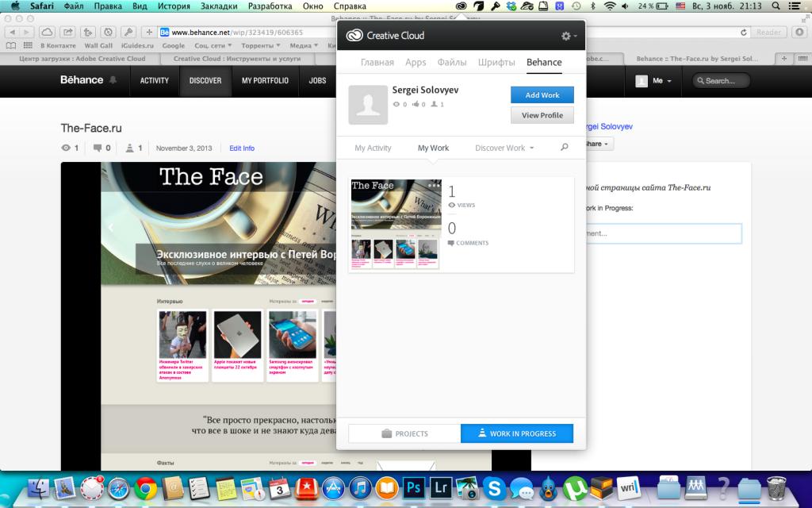
Task: Open The Face work thumbnail in panel
Action: pyautogui.click(x=396, y=224)
